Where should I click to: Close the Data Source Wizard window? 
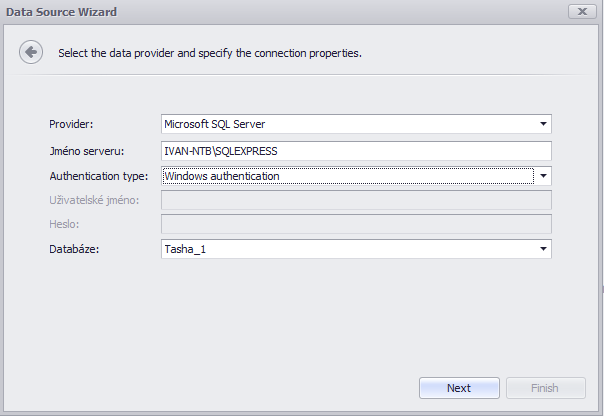click(x=582, y=12)
